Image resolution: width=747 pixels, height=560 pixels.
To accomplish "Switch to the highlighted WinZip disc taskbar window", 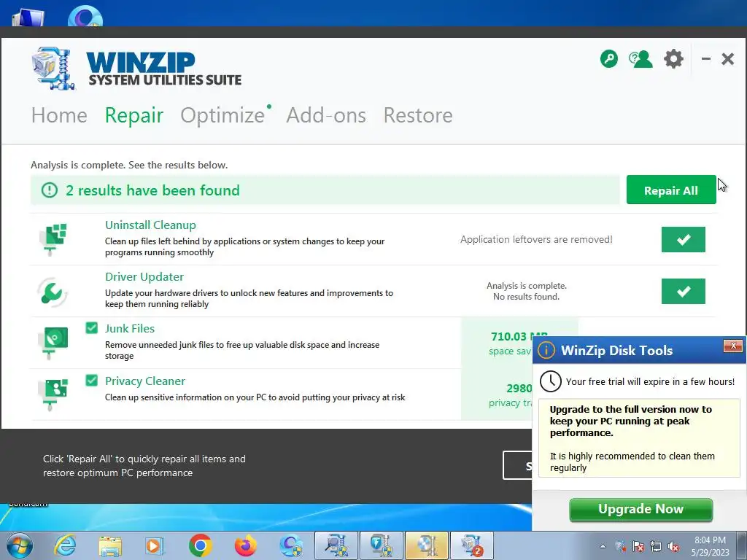I will 427,545.
